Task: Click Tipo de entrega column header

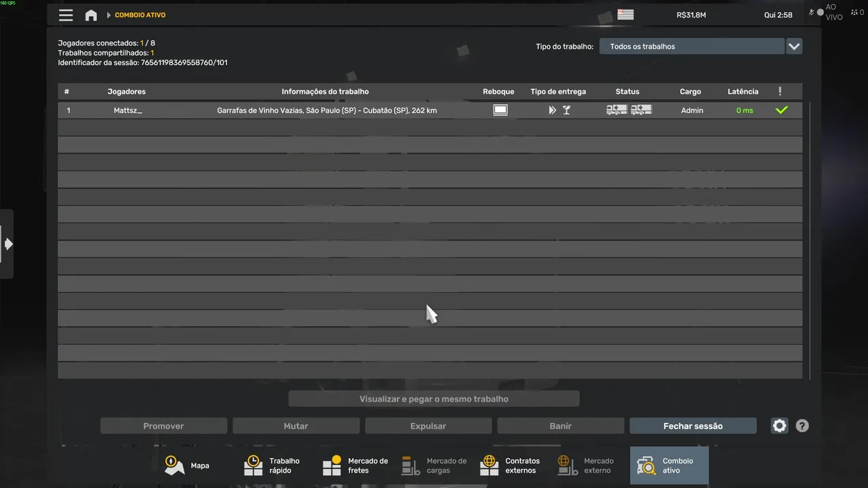Action: click(558, 91)
